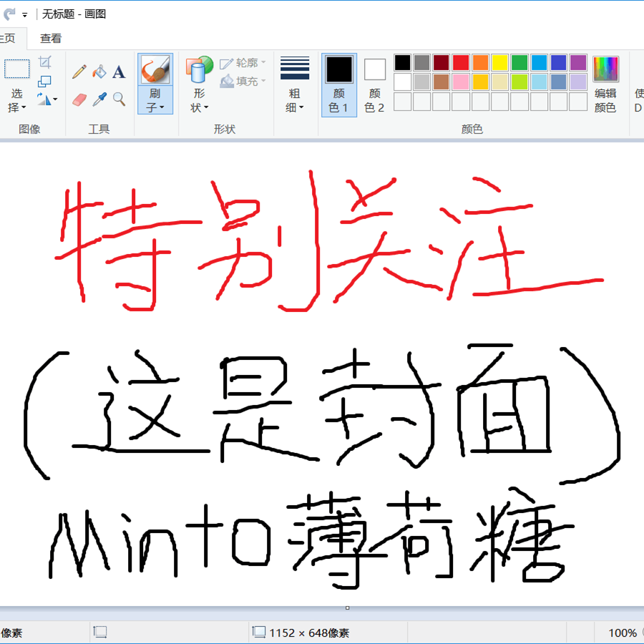Click the canvas bottom resize handle
Viewport: 644px width, 644px height.
pos(348,608)
